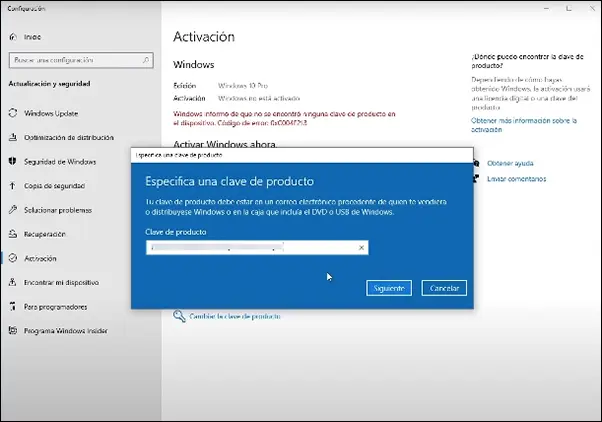
Task: Click inside the Clave de producto field
Action: (257, 248)
